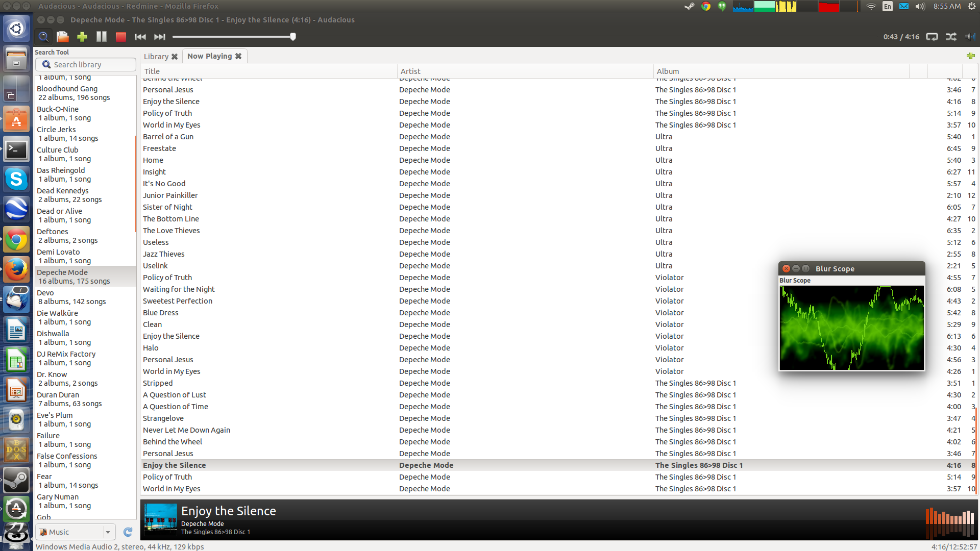Click the orange spectrum visualizer bars
The height and width of the screenshot is (551, 980).
tap(950, 523)
